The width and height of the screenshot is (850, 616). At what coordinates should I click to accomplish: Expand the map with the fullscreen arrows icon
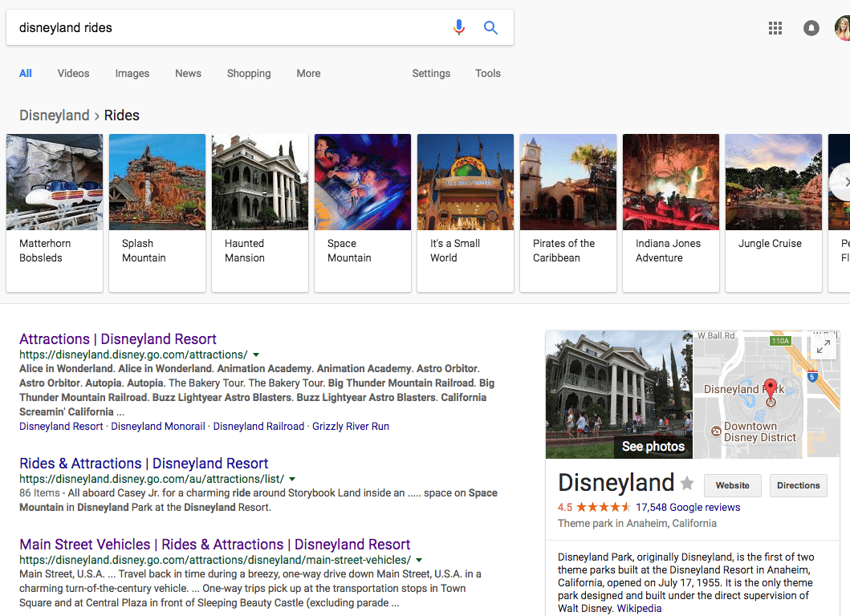[x=823, y=347]
